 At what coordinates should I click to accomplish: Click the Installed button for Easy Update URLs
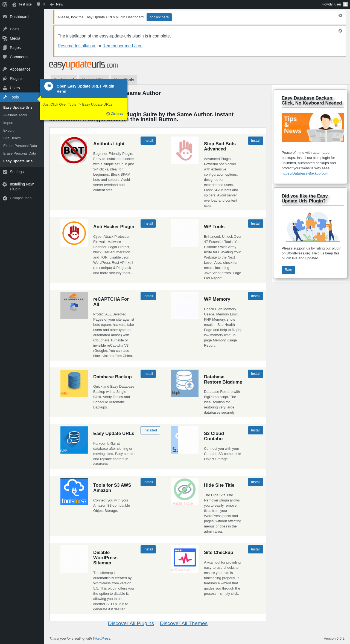[x=150, y=430]
